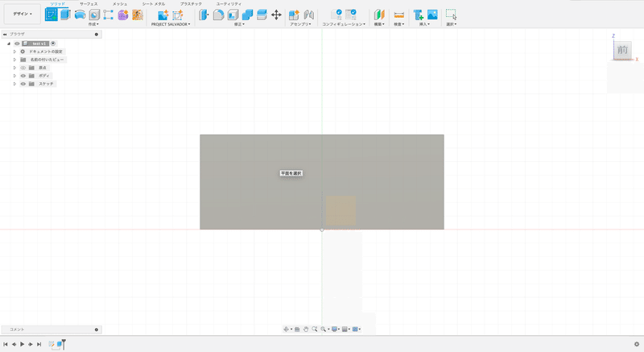Screen dimensions: 644x352
Task: Expand the ドキュメントの設定 node
Action: (x=14, y=52)
